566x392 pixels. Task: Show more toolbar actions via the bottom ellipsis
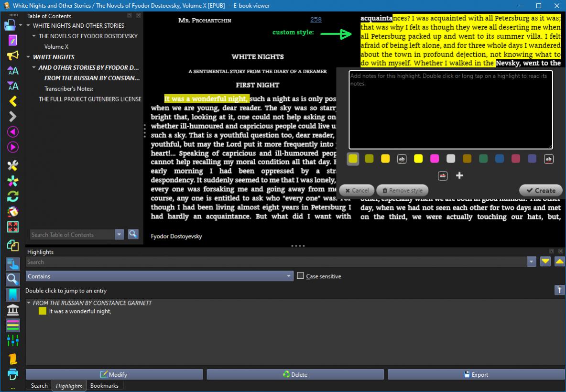[x=12, y=388]
